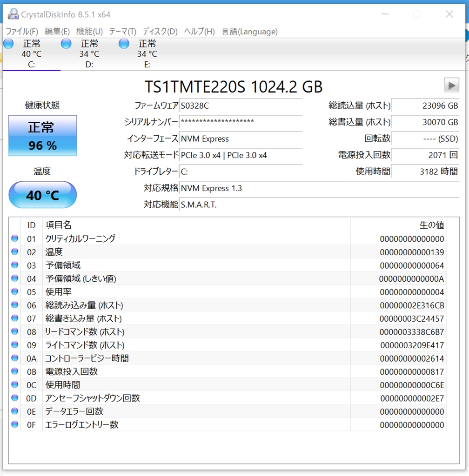Click raw value 0000003338C6B7
This screenshot has height=476, width=469.
pyautogui.click(x=412, y=332)
